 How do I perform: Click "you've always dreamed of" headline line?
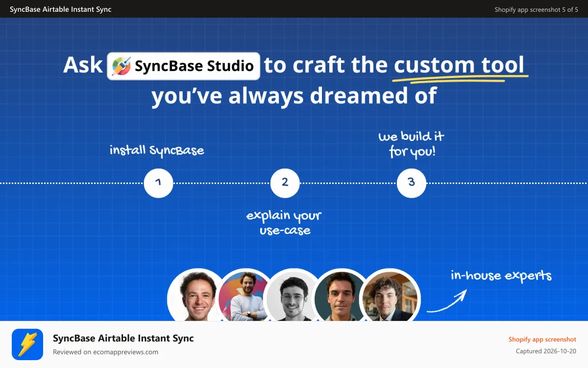pos(294,96)
